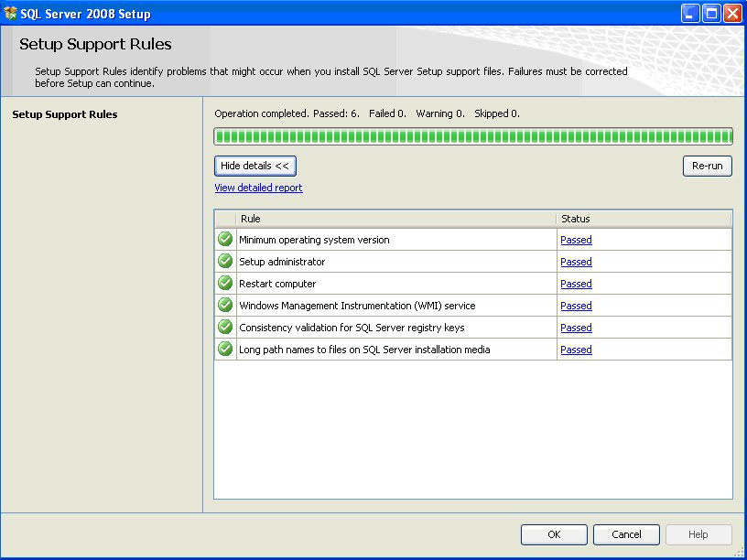Open the Passed link for Minimum operating system version
Viewport: 747px width, 560px height.
[576, 239]
